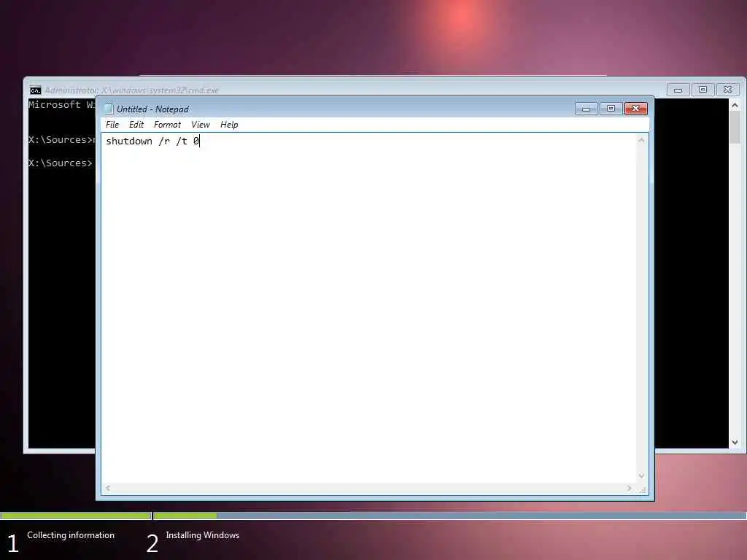Viewport: 747px width, 560px height.
Task: Click the Command Prompt title bar text
Action: pyautogui.click(x=131, y=90)
